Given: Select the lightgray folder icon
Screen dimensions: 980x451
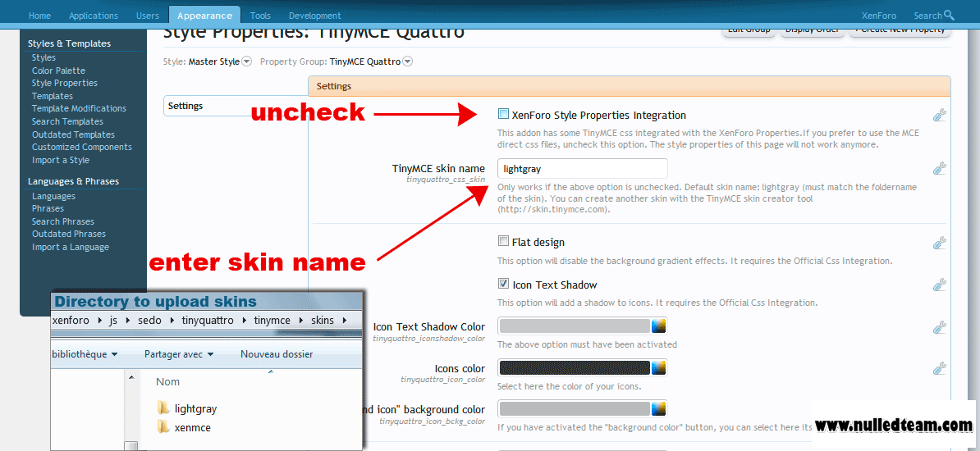Looking at the screenshot, I should point(164,408).
